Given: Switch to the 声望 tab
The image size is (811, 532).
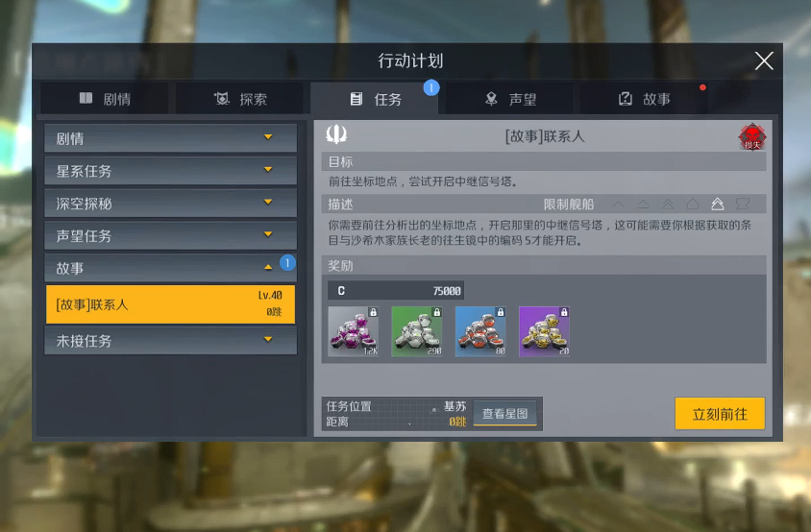Looking at the screenshot, I should (x=510, y=98).
